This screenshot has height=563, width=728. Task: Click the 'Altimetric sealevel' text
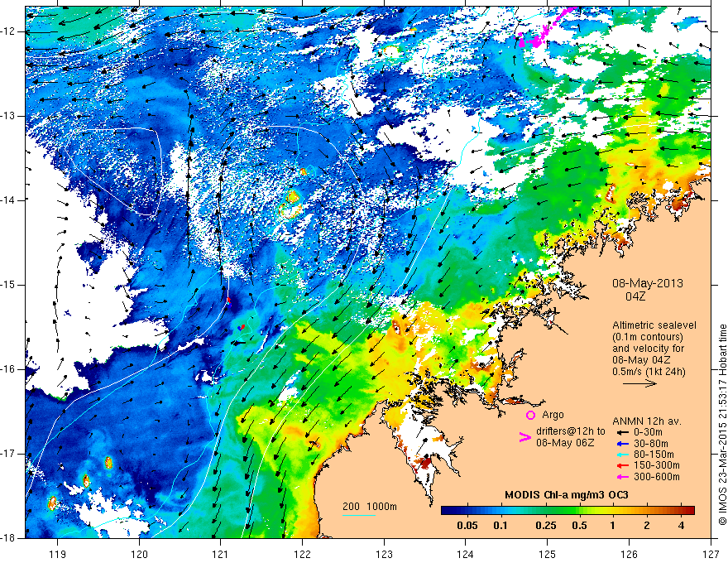point(654,325)
